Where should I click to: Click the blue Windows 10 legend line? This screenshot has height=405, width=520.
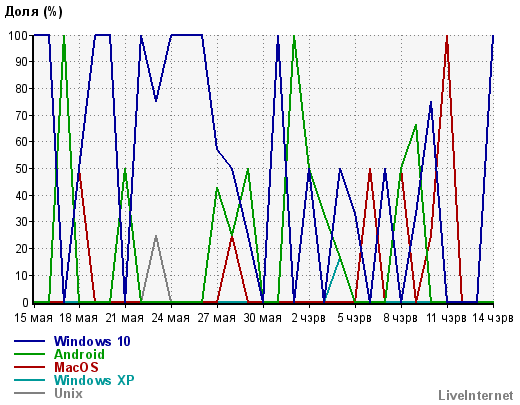pos(29,341)
